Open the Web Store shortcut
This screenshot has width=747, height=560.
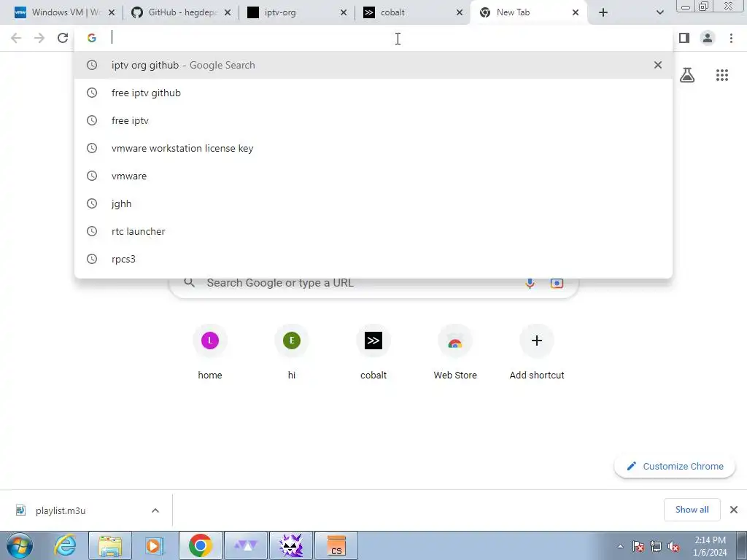click(x=455, y=352)
